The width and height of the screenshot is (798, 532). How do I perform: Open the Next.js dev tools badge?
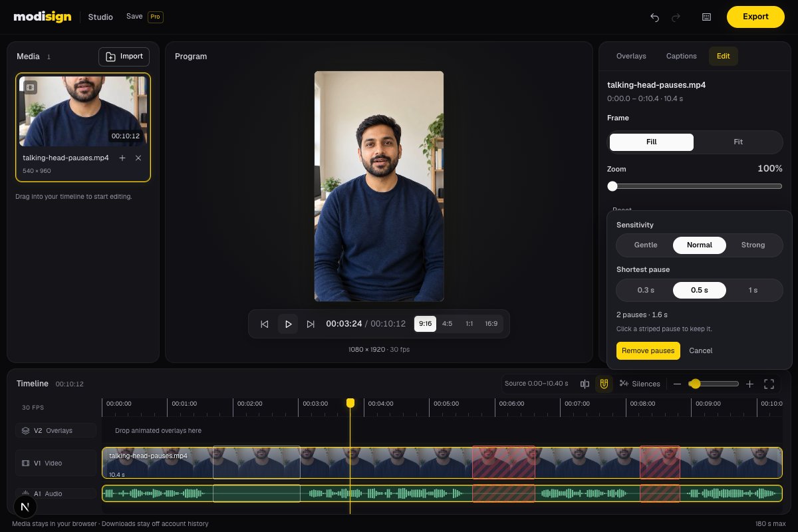(x=25, y=507)
